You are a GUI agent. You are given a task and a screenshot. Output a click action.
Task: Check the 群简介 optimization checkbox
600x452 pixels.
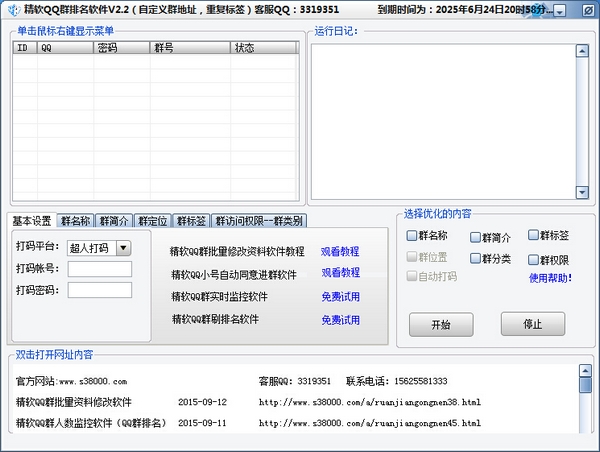coord(475,237)
